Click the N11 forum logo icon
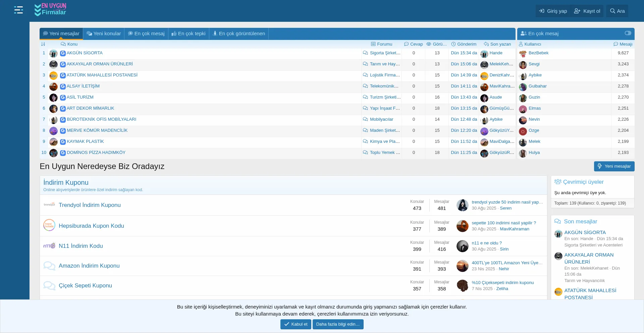 point(49,246)
